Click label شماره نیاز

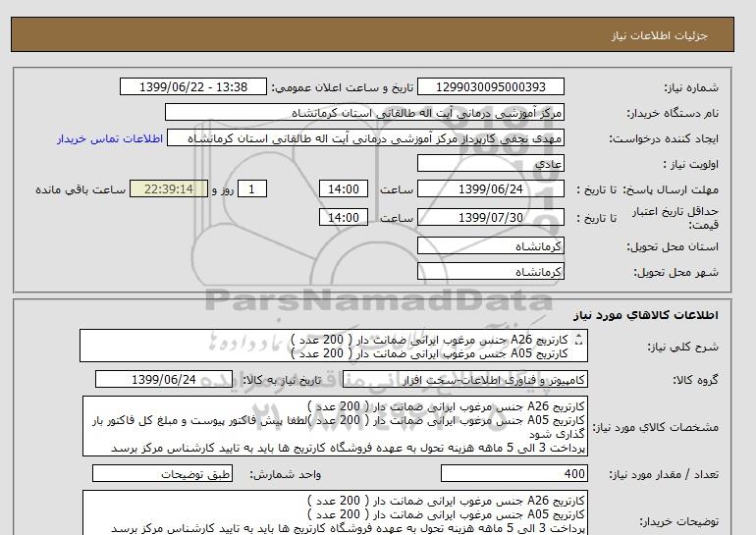click(691, 87)
